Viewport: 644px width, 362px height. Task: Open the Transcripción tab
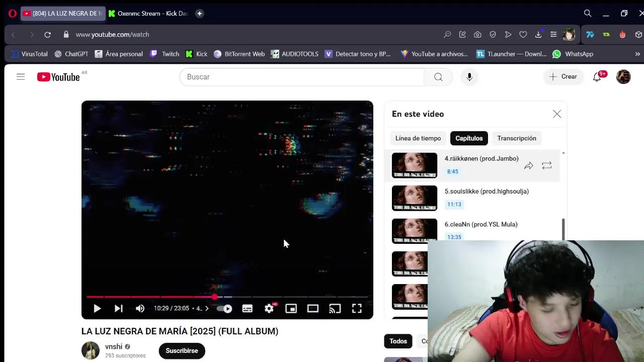click(517, 138)
